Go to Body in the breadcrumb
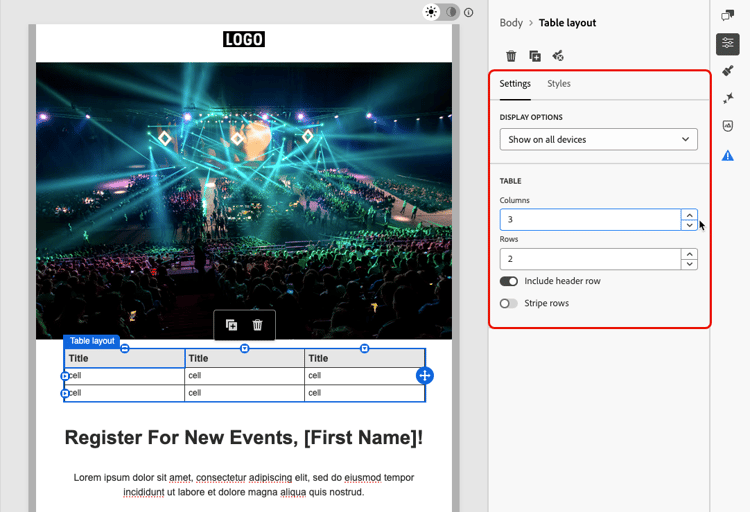750x512 pixels. point(511,23)
